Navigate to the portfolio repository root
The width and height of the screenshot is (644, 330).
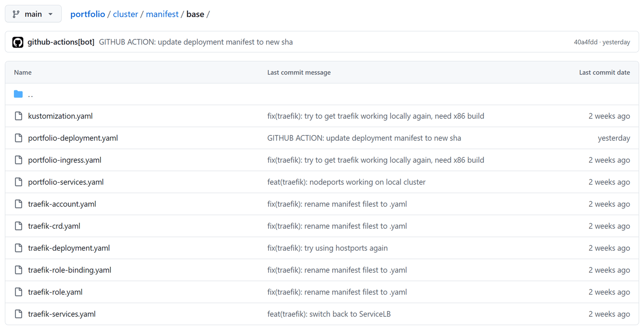(88, 14)
